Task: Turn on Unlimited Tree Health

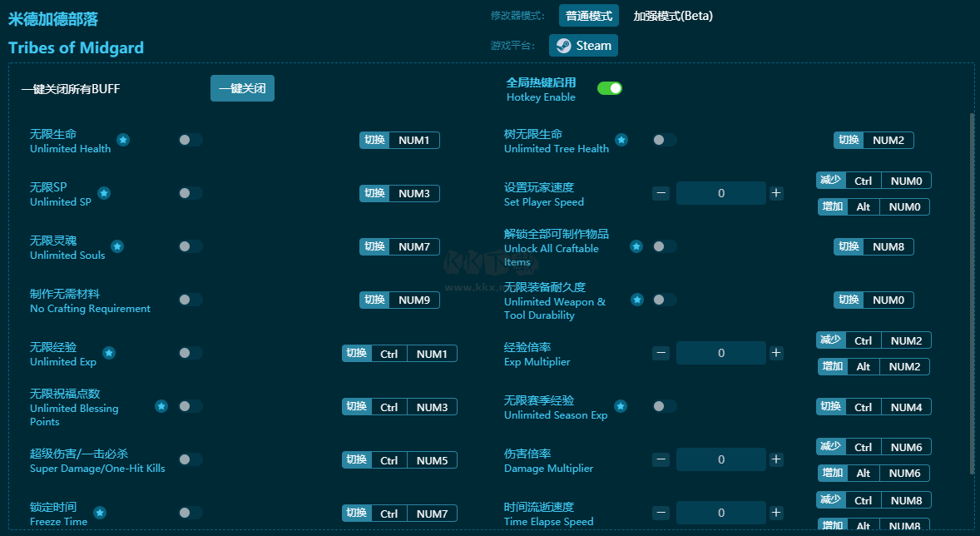Action: pos(665,140)
